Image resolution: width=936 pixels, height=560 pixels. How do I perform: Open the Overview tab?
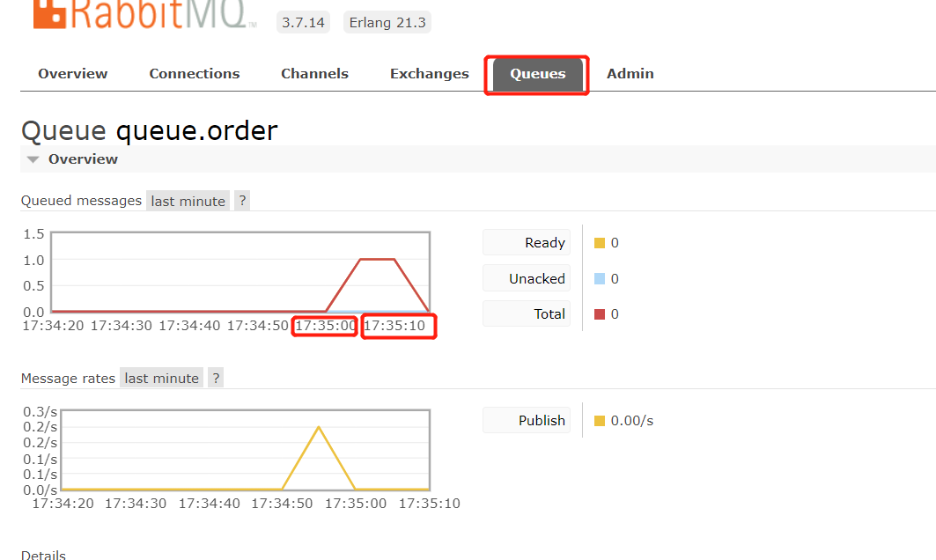coord(73,73)
